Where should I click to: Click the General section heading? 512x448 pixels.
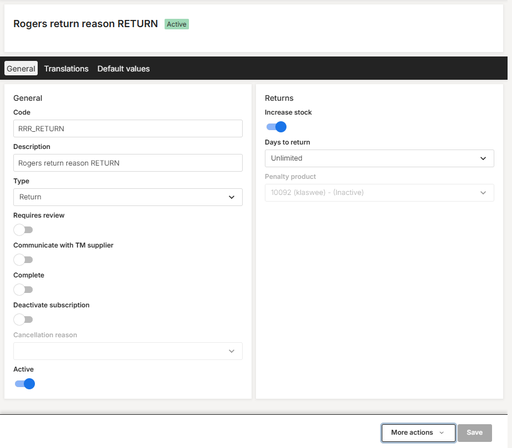pyautogui.click(x=28, y=98)
